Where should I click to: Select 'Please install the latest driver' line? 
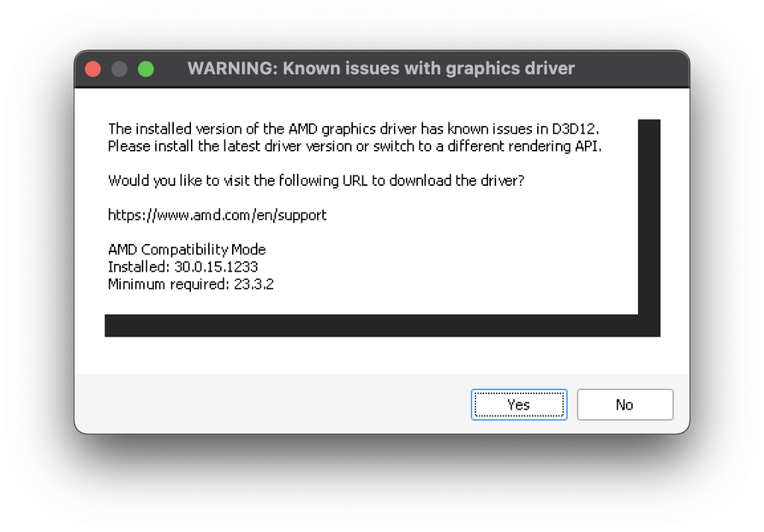click(x=354, y=146)
